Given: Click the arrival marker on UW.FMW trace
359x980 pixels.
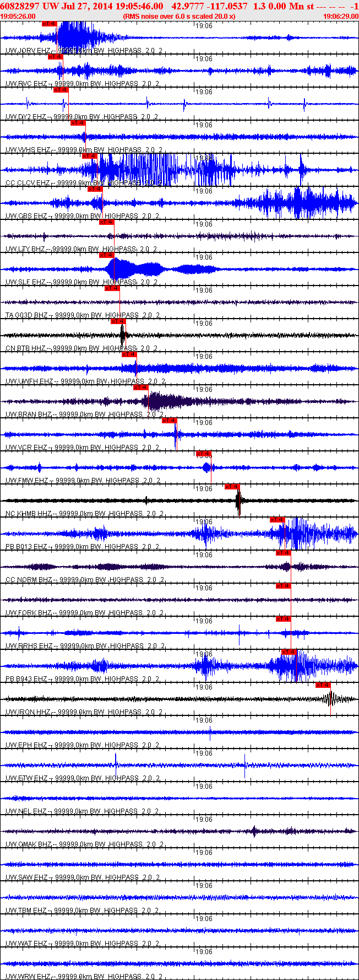Looking at the screenshot, I should [x=204, y=454].
